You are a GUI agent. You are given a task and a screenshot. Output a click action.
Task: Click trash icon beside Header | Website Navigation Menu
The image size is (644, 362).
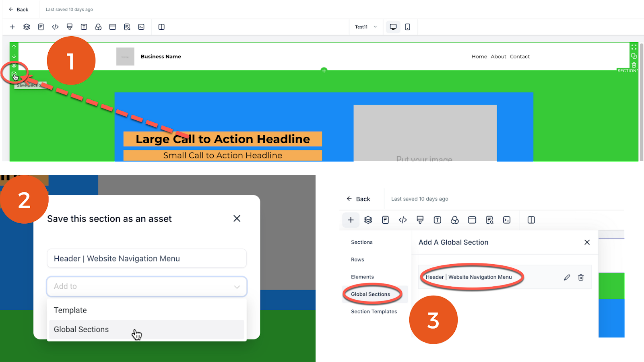coord(581,277)
